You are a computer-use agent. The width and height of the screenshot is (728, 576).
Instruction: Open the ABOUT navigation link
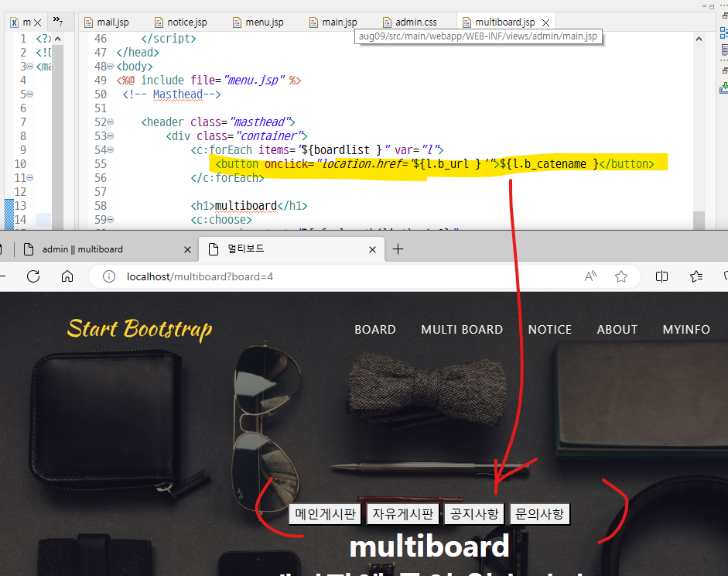[617, 330]
